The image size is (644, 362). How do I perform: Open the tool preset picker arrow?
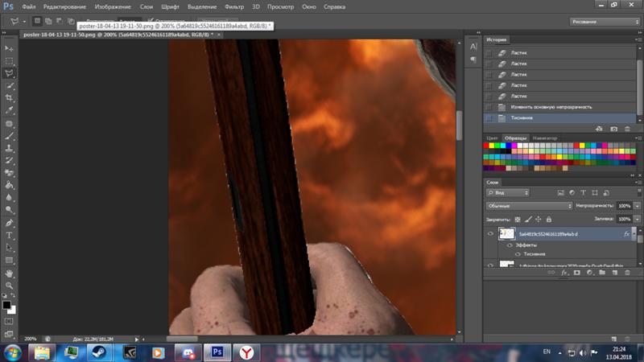[24, 22]
